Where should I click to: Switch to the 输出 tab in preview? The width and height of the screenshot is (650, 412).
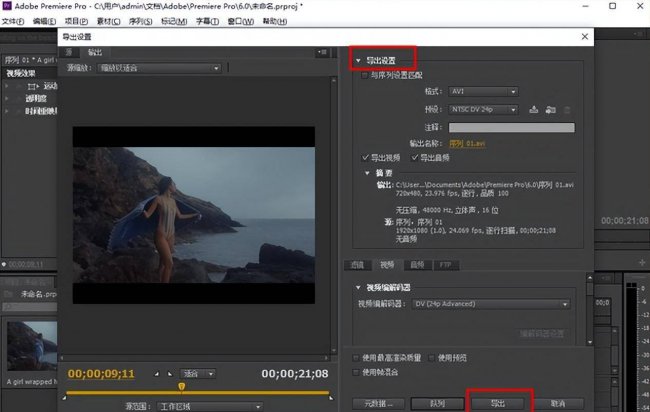point(95,52)
